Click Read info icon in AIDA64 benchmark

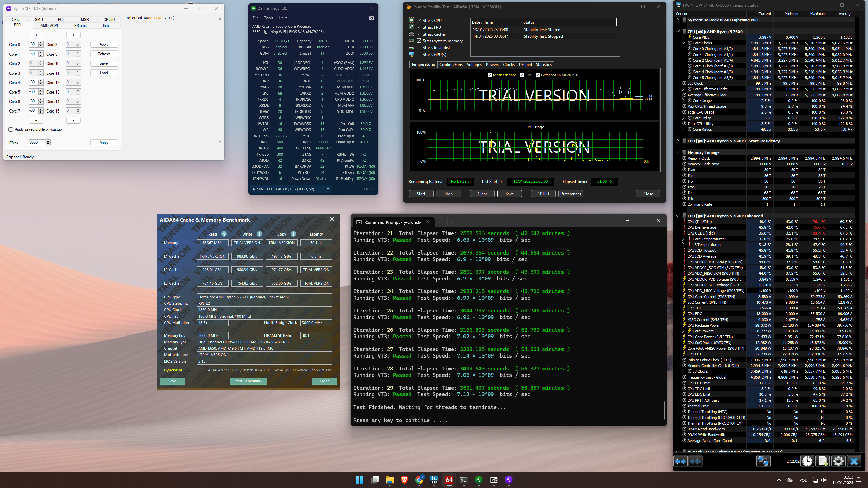tap(224, 234)
